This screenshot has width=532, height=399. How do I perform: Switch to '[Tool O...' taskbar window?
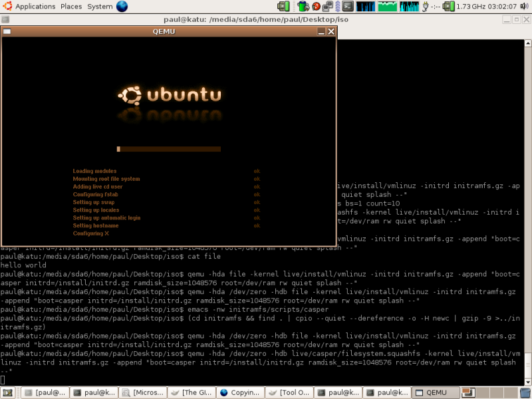289,393
